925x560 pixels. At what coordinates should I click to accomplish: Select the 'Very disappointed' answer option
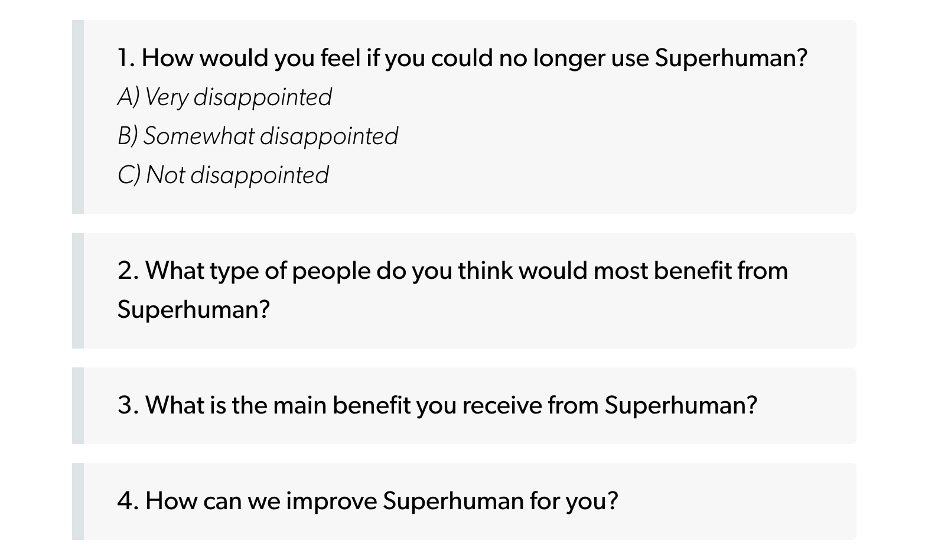(x=224, y=97)
